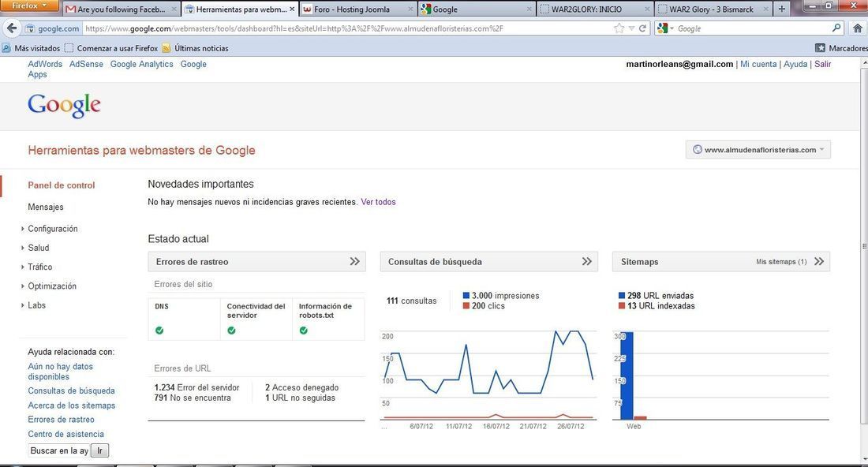
Task: Click the Buscar en la ayuda input field
Action: (58, 450)
